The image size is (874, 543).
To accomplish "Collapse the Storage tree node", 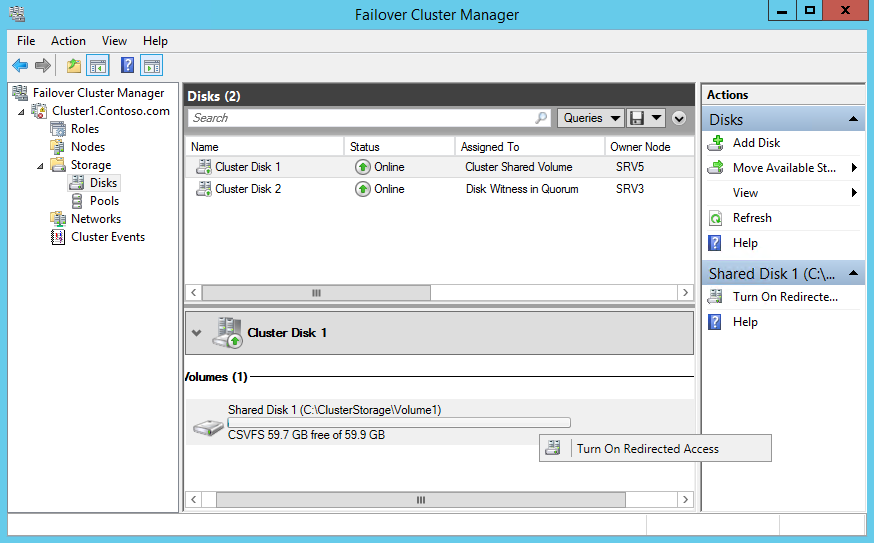I will pos(40,165).
